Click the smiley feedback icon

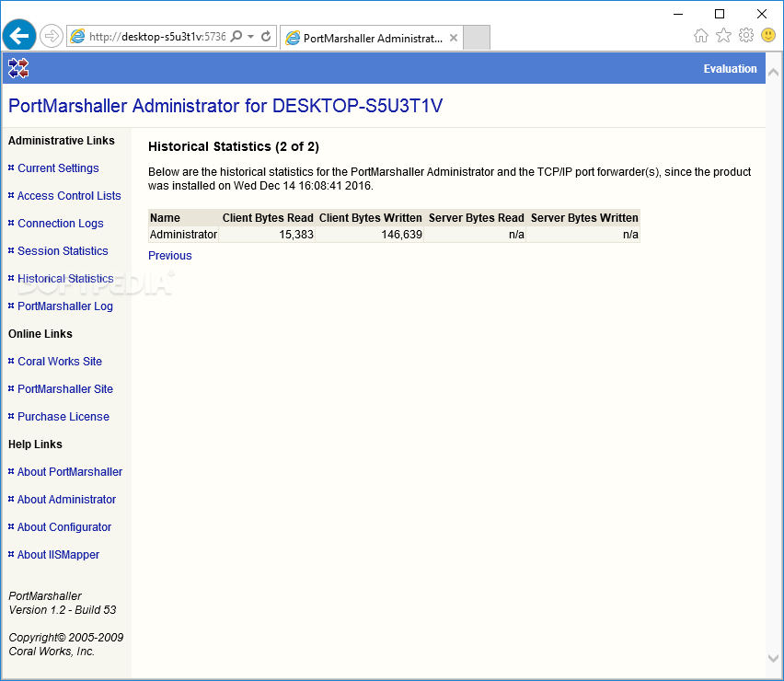coord(768,35)
